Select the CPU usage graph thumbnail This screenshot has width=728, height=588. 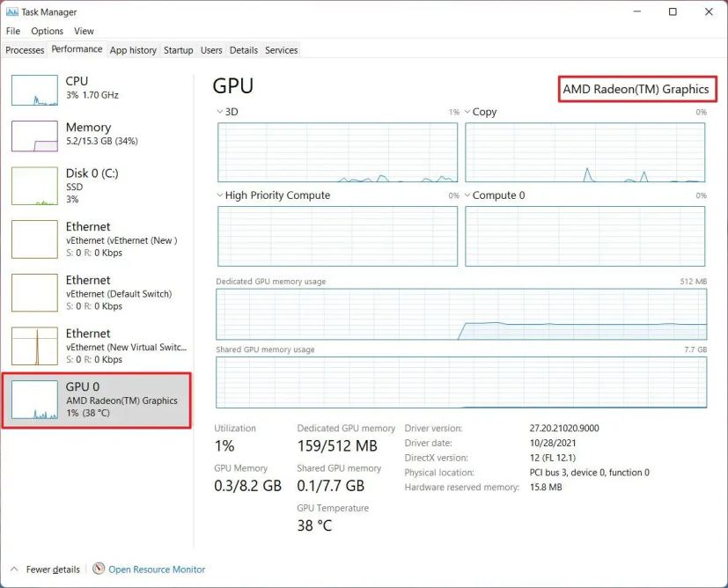click(x=35, y=91)
